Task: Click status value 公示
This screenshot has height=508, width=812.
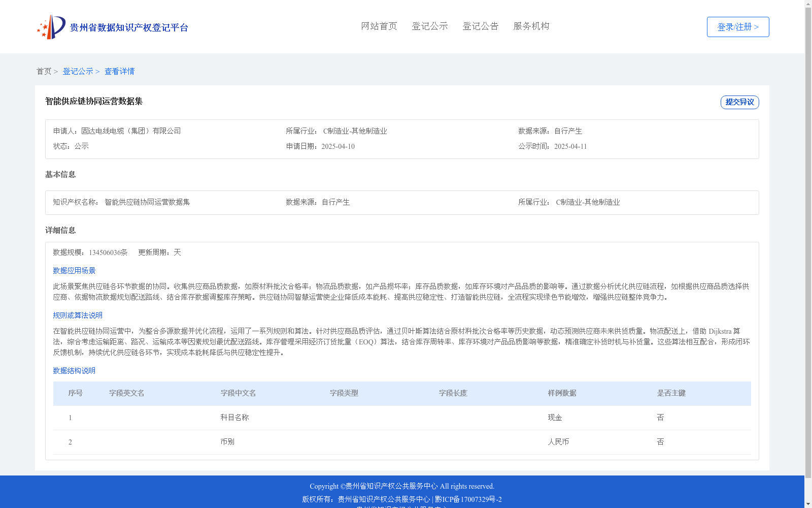Action: (82, 146)
